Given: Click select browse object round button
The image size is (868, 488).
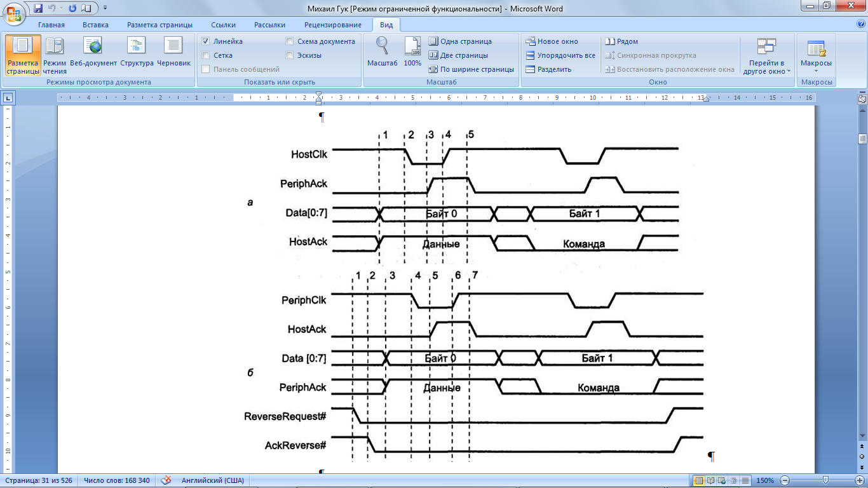Looking at the screenshot, I should (x=862, y=456).
